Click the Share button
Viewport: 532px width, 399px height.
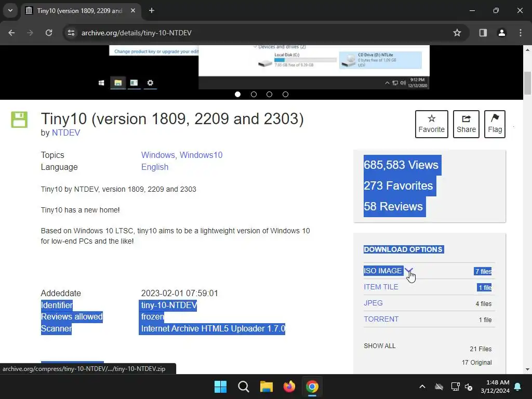point(466,124)
